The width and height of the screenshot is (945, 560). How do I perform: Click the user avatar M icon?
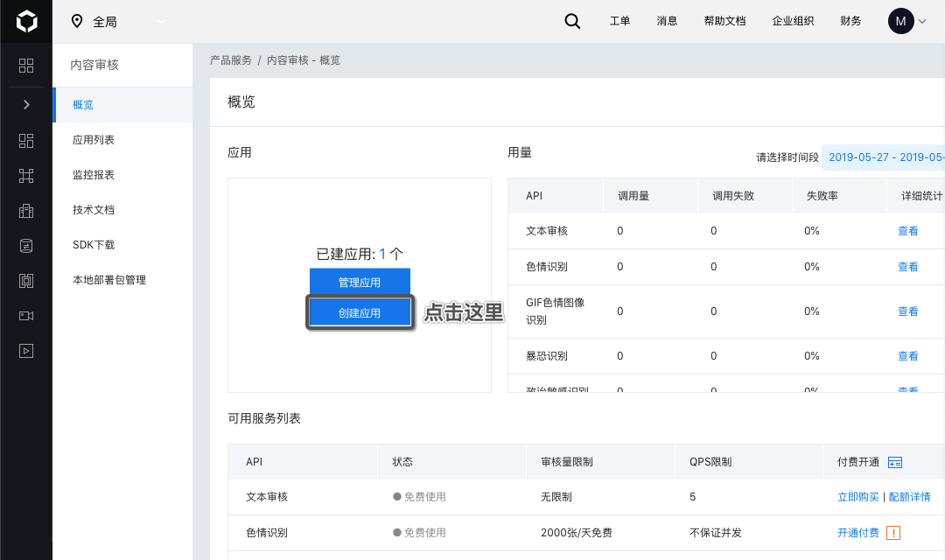pyautogui.click(x=900, y=21)
